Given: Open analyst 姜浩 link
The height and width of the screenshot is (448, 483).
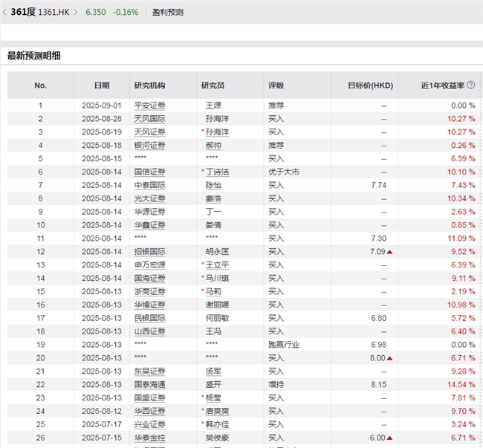Looking at the screenshot, I should click(x=213, y=198).
